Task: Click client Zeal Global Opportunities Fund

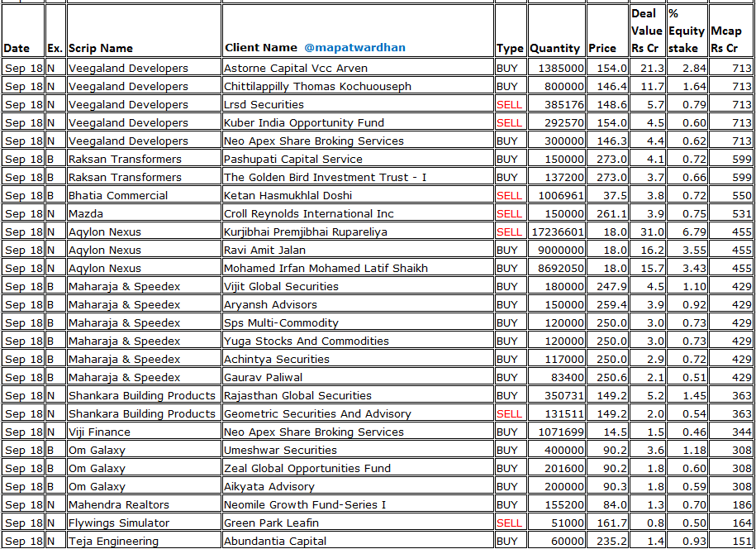Action: [307, 469]
